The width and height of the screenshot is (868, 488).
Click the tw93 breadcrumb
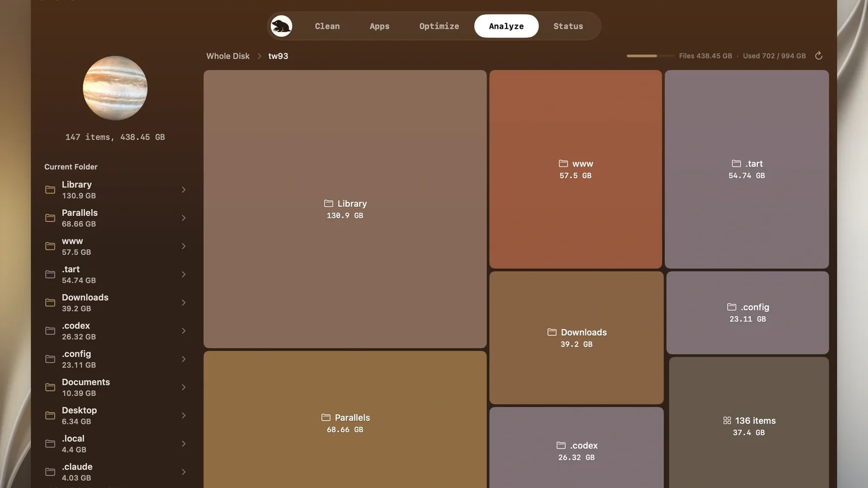point(278,56)
